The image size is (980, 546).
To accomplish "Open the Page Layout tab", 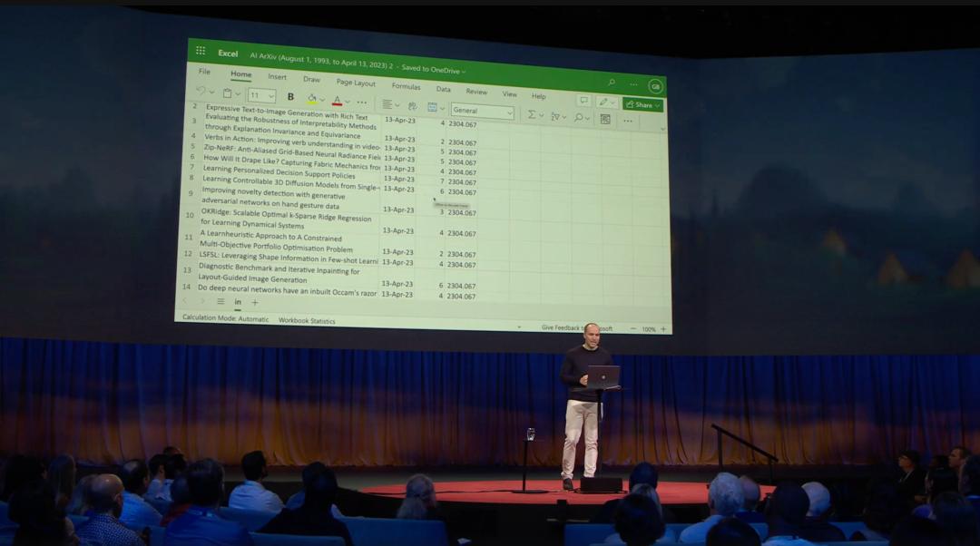I will tap(356, 82).
